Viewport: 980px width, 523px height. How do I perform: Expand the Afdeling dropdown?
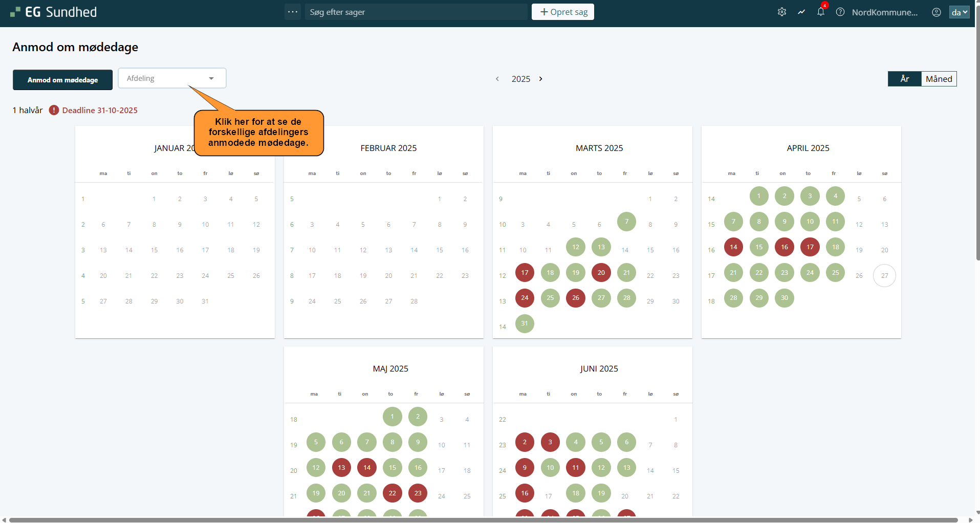point(172,78)
